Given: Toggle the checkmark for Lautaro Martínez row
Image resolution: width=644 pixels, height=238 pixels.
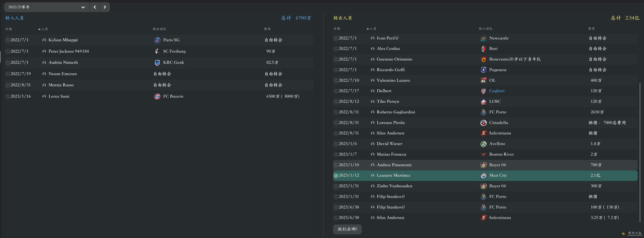Looking at the screenshot, I should pyautogui.click(x=336, y=176).
